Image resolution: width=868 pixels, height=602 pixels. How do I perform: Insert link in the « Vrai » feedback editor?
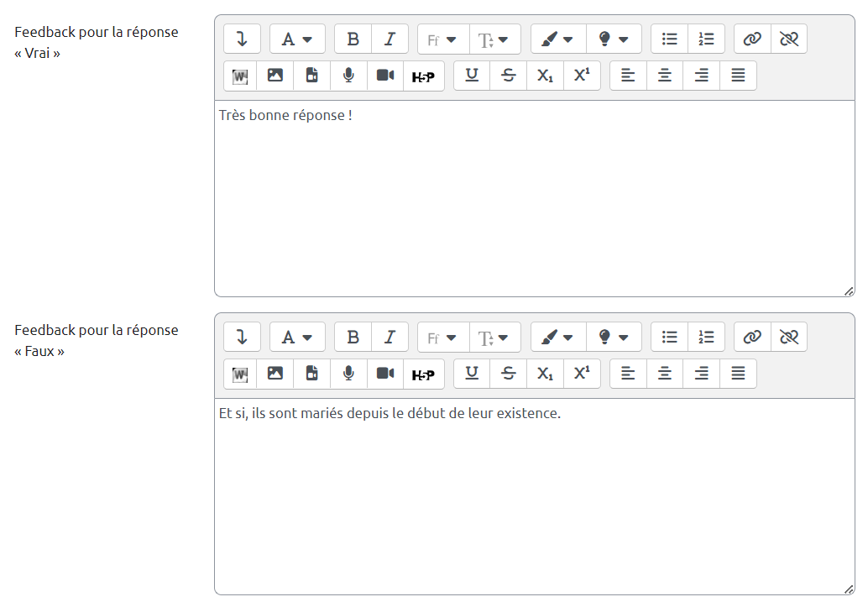752,39
